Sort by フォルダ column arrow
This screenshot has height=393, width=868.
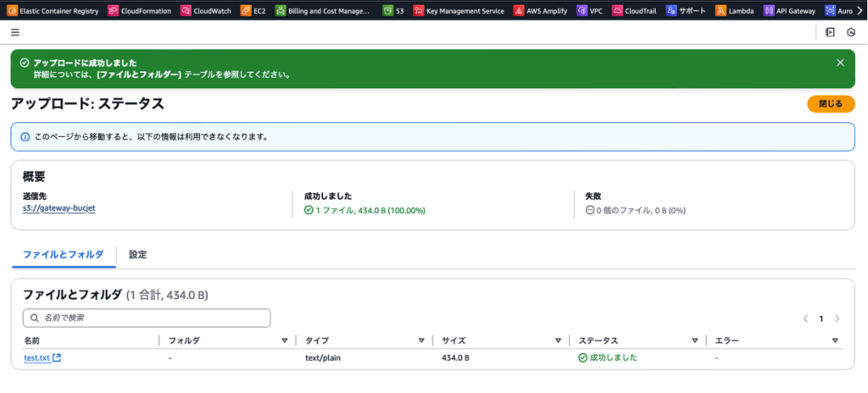point(285,340)
